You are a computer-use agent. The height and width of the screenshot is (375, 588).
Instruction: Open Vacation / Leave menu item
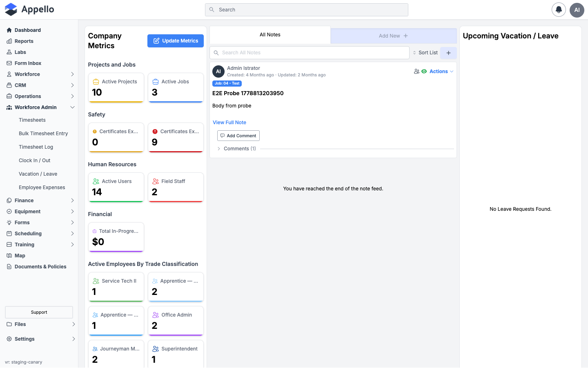coord(38,174)
